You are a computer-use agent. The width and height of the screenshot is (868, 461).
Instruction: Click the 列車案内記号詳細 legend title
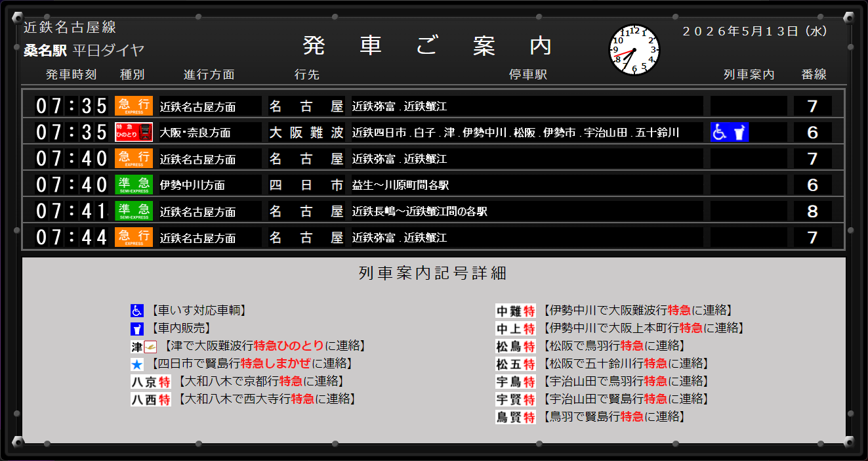(433, 273)
